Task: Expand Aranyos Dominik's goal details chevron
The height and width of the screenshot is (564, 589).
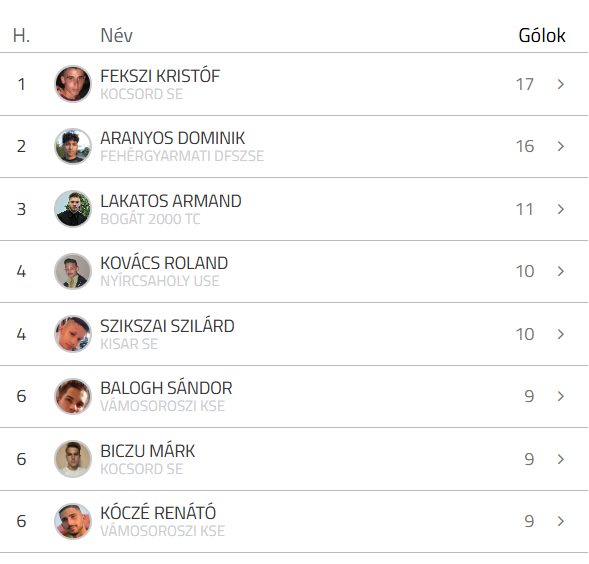Action: [x=561, y=146]
